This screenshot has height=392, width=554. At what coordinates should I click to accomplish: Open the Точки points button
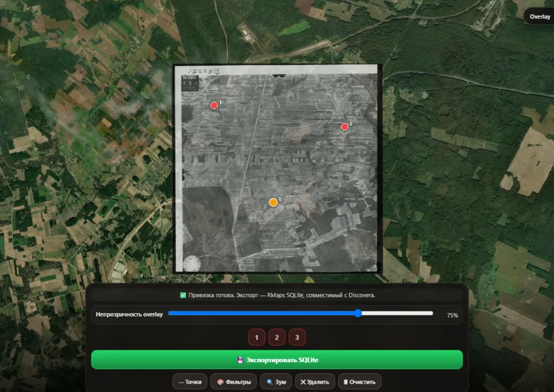[190, 382]
